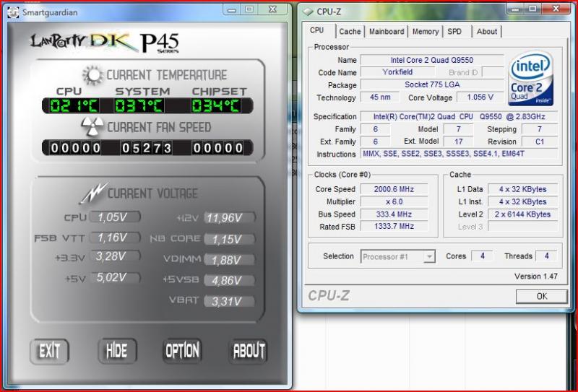Click the FSB VTT value 1,16V
Viewport: 578px width, 392px height.
[115, 238]
